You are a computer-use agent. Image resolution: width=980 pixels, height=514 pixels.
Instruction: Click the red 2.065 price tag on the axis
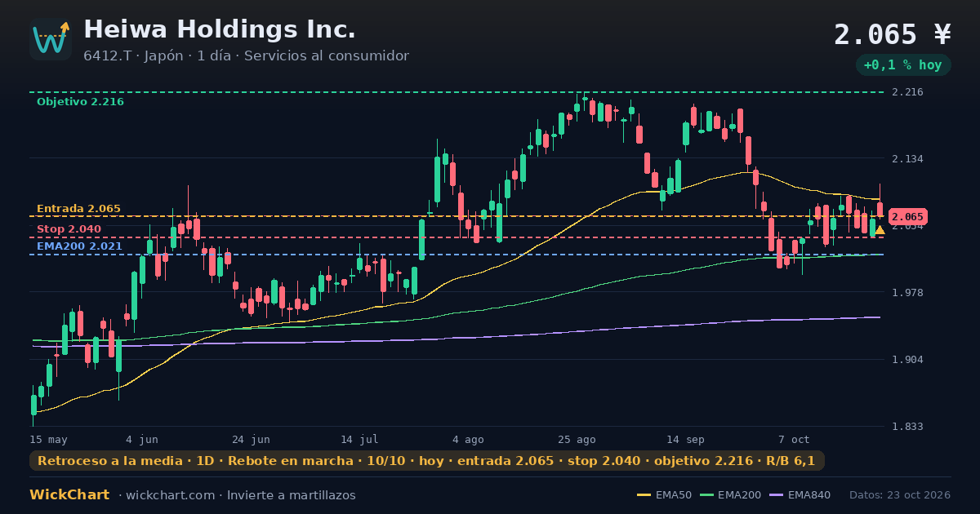907,217
